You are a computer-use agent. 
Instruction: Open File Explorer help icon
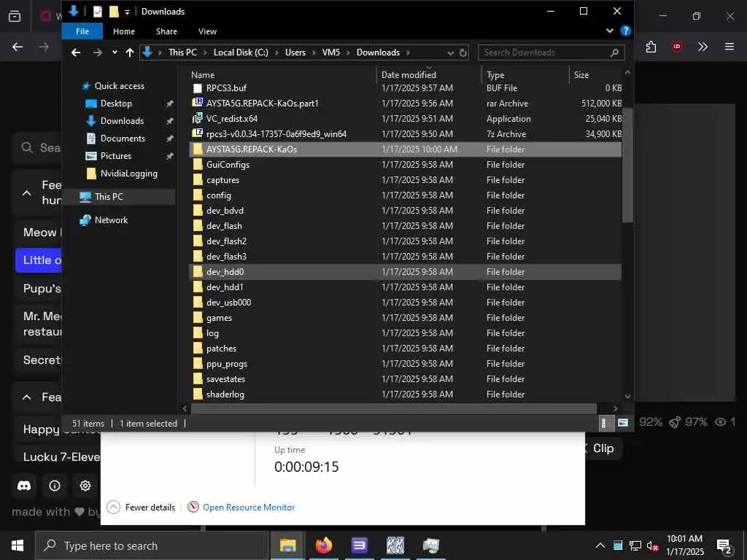[x=625, y=31]
